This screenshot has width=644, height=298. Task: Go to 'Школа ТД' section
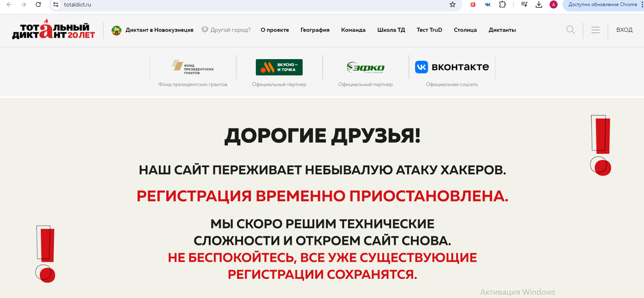point(391,30)
